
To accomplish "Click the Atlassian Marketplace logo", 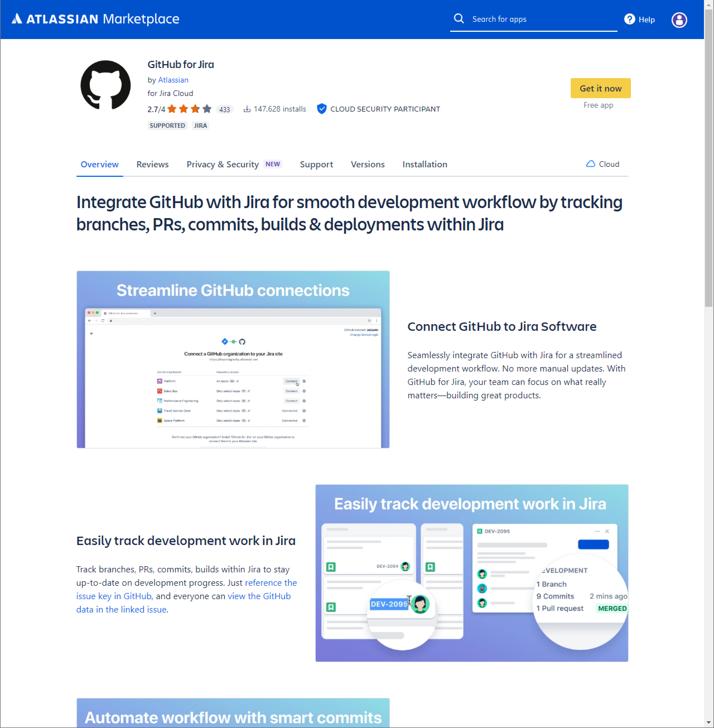I will (x=95, y=19).
